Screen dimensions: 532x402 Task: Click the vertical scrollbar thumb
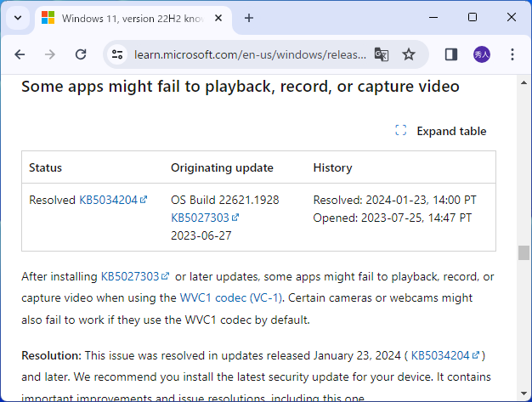pyautogui.click(x=524, y=253)
